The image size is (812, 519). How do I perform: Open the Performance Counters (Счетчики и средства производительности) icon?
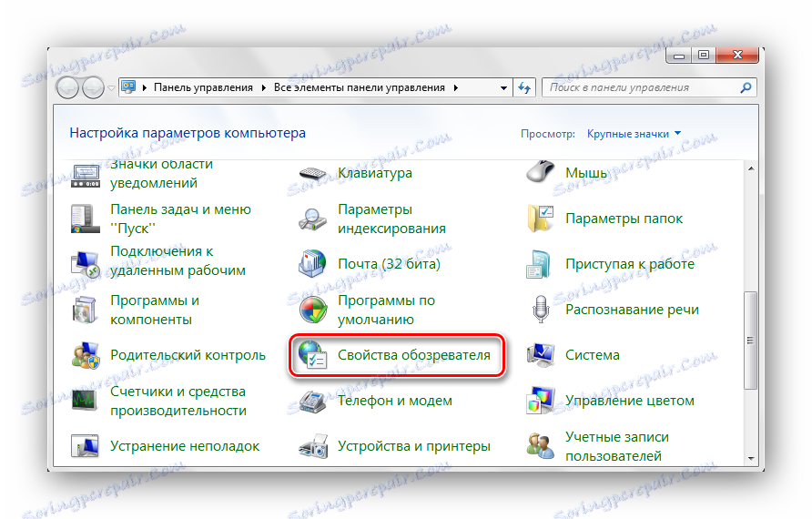[x=85, y=401]
